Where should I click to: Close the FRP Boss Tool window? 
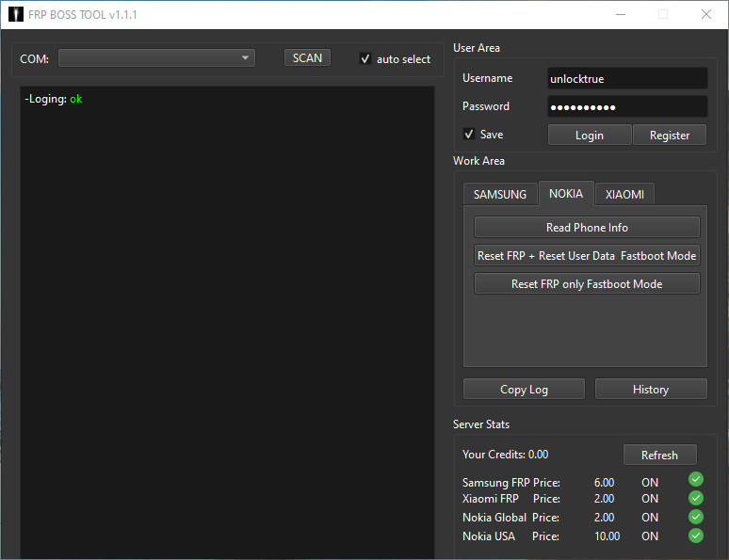click(706, 15)
